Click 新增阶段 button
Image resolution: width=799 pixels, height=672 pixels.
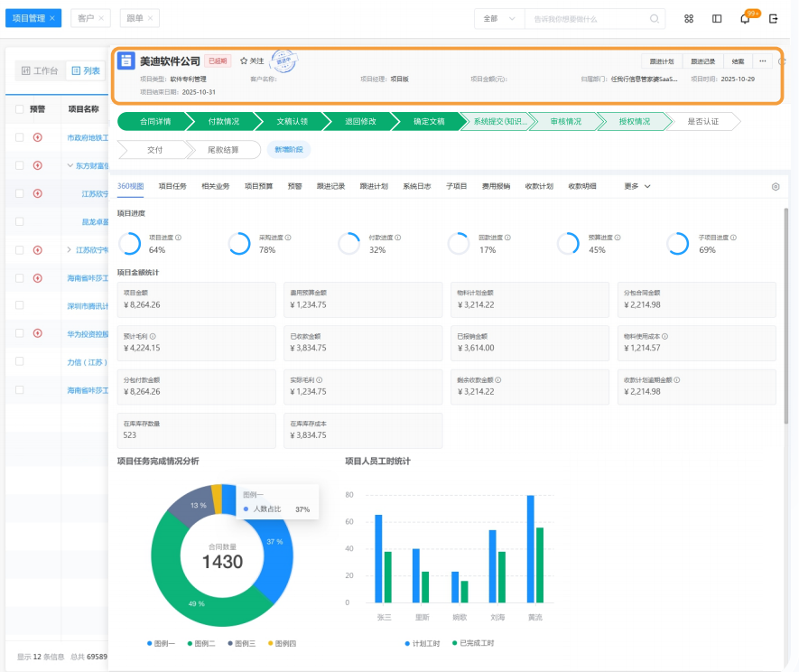pyautogui.click(x=288, y=149)
